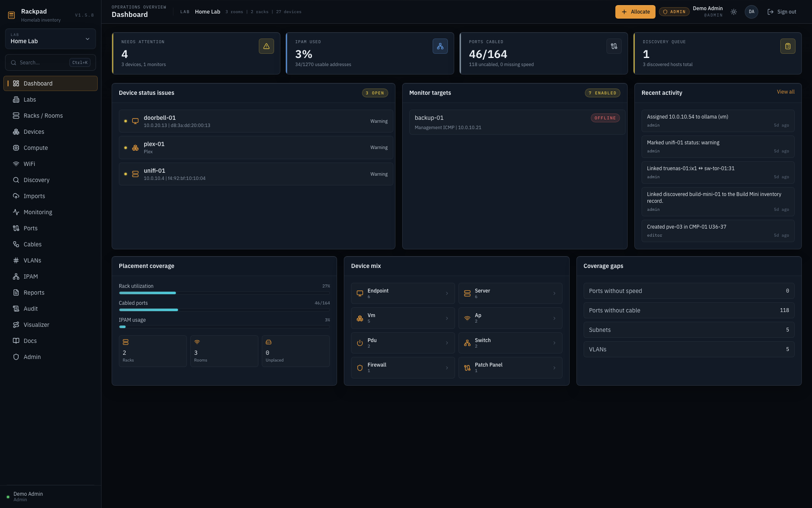The image size is (812, 508).
Task: Go to VLANs page
Action: [x=50, y=260]
